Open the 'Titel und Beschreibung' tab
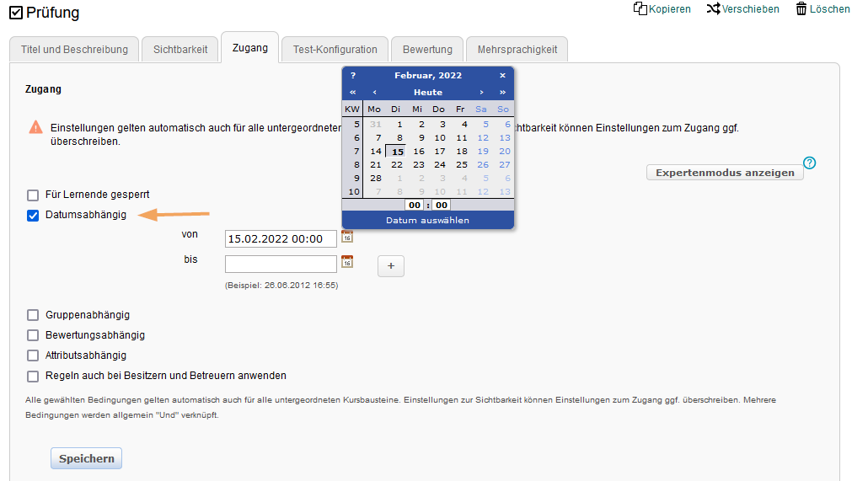Image resolution: width=868 pixels, height=481 pixels. (x=74, y=49)
